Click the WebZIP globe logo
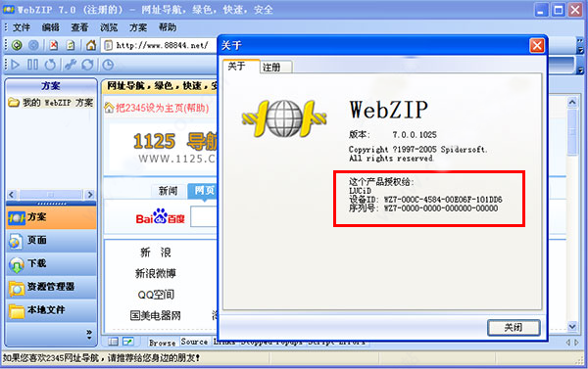This screenshot has width=588, height=369. [x=284, y=118]
